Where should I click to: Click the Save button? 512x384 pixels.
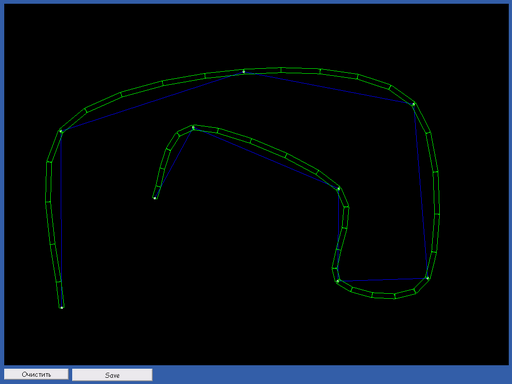[112, 375]
